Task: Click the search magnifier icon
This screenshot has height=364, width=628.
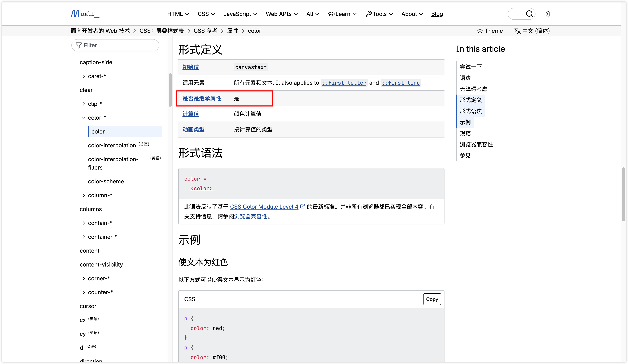Action: (x=529, y=14)
